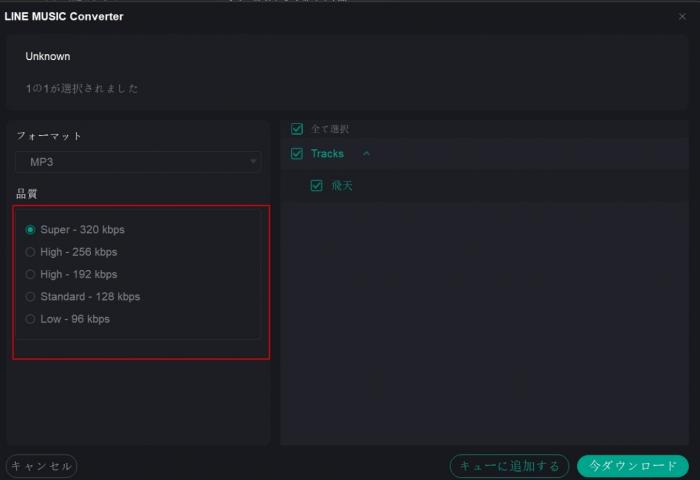Click the Tracks label
This screenshot has height=480, width=700.
[x=327, y=154]
